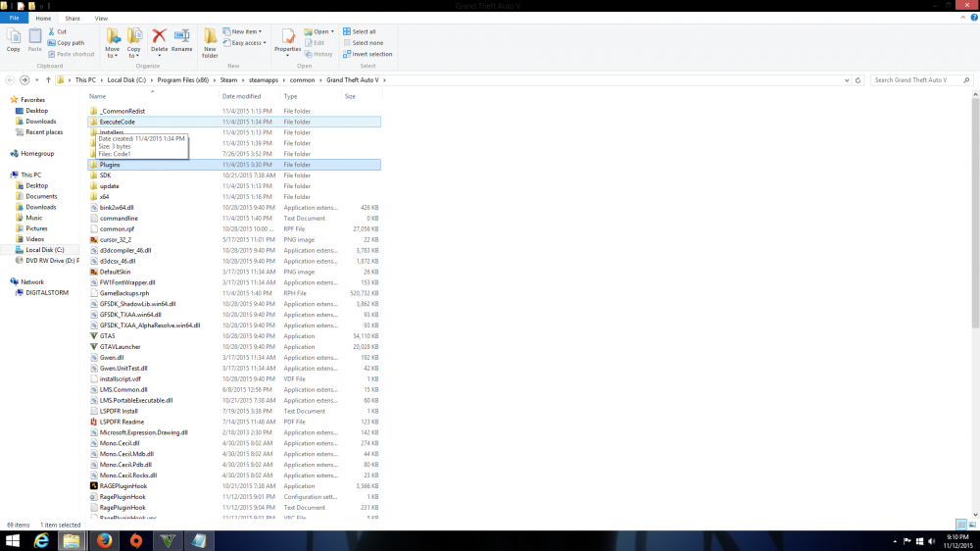Screen dimensions: 980x551
Task: Click the file list vertical scrollbar
Action: click(975, 213)
